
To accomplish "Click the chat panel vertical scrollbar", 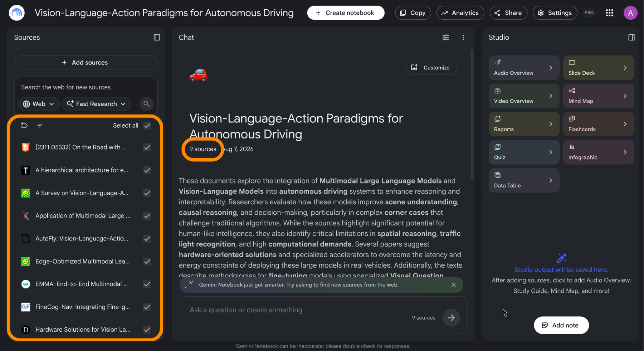I will (x=472, y=114).
